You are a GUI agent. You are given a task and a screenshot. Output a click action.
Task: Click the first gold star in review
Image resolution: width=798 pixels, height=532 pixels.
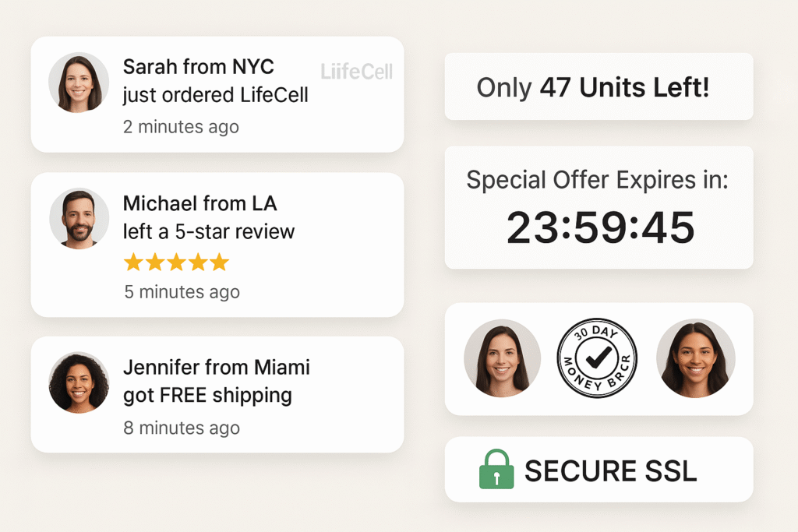(x=133, y=262)
